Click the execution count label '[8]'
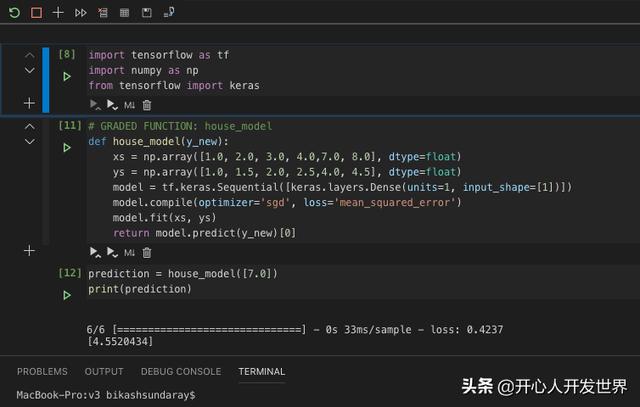This screenshot has width=640, height=407. pyautogui.click(x=67, y=54)
